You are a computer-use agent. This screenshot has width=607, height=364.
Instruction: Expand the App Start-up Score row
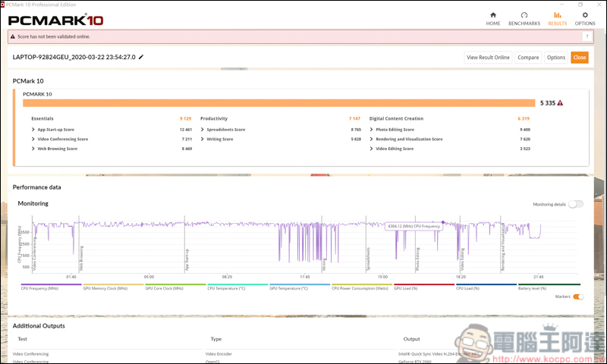pyautogui.click(x=33, y=130)
